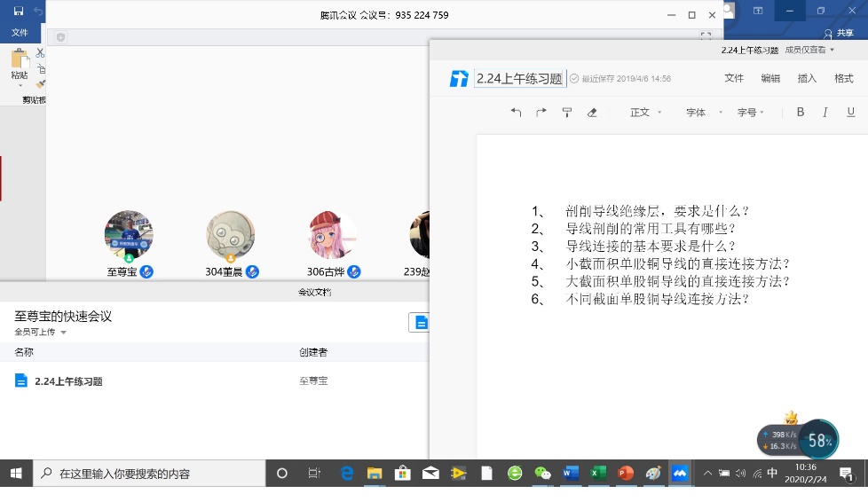Click the 全员可上传 upload permission setting
868x502 pixels.
[40, 332]
